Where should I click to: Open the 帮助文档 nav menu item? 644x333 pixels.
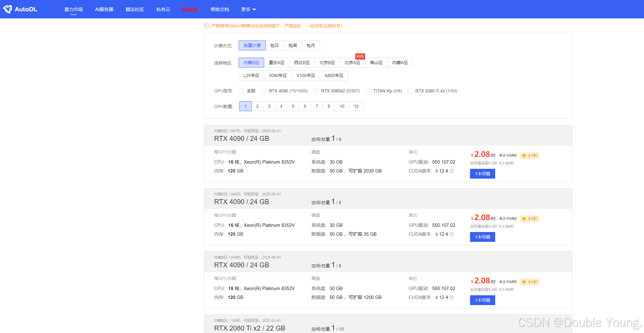[x=220, y=10]
